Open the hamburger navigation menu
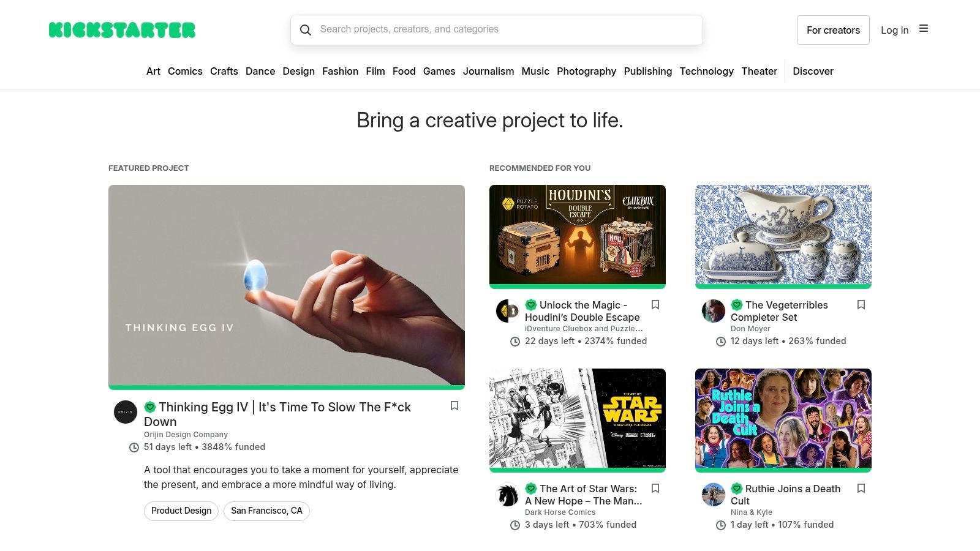The height and width of the screenshot is (551, 980). pos(924,28)
